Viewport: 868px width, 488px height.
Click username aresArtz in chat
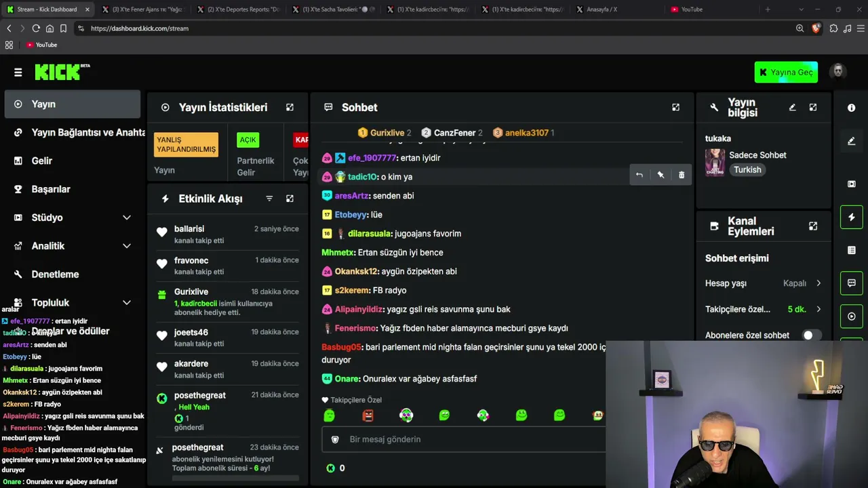tap(351, 196)
